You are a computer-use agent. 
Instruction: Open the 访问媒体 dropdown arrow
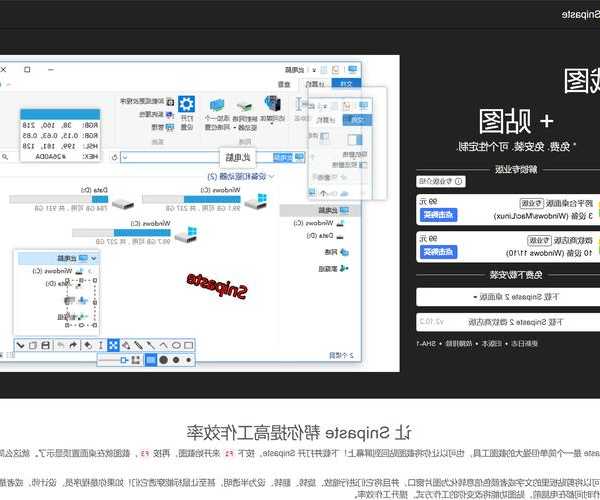(x=272, y=123)
